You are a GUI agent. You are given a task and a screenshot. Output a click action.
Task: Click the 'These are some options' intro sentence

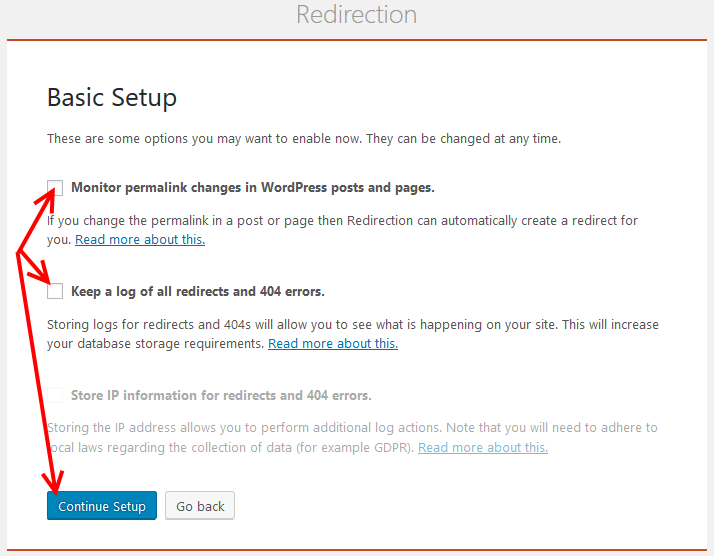[x=304, y=138]
